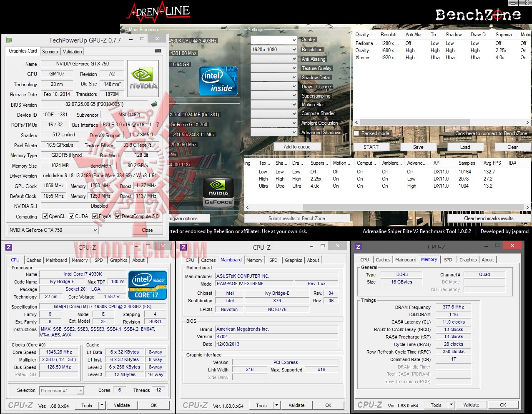Open the About tab in the CPU-Z Memory window
Viewport: 532px width, 414px height.
click(488, 260)
